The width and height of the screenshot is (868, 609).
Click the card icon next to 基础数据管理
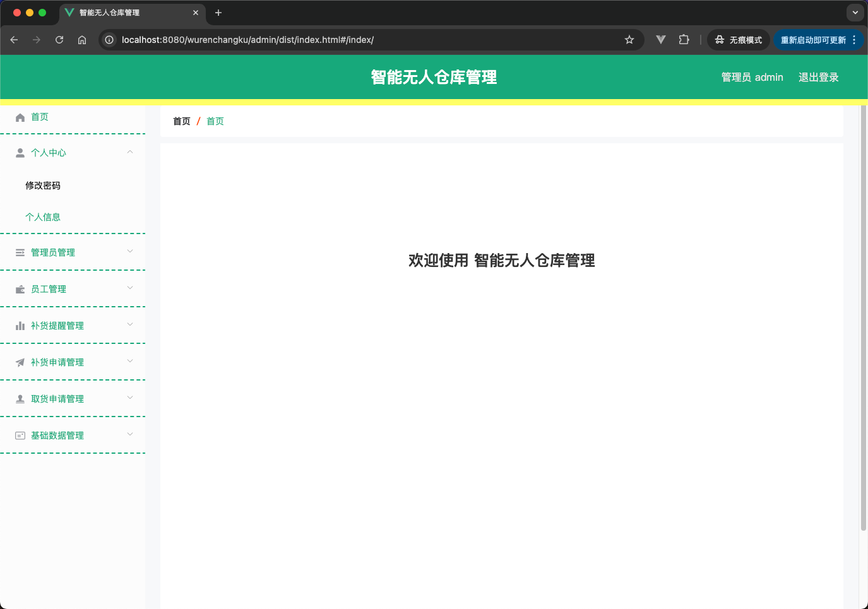[20, 435]
